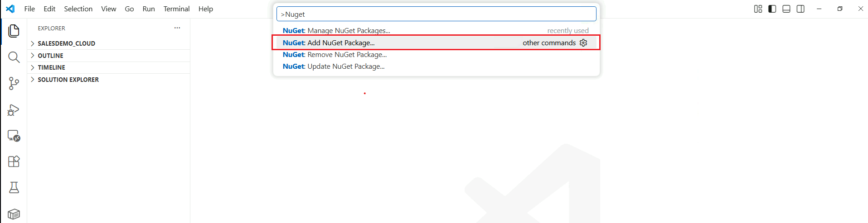Open the Testing flask icon
This screenshot has width=868, height=223.
pyautogui.click(x=14, y=187)
